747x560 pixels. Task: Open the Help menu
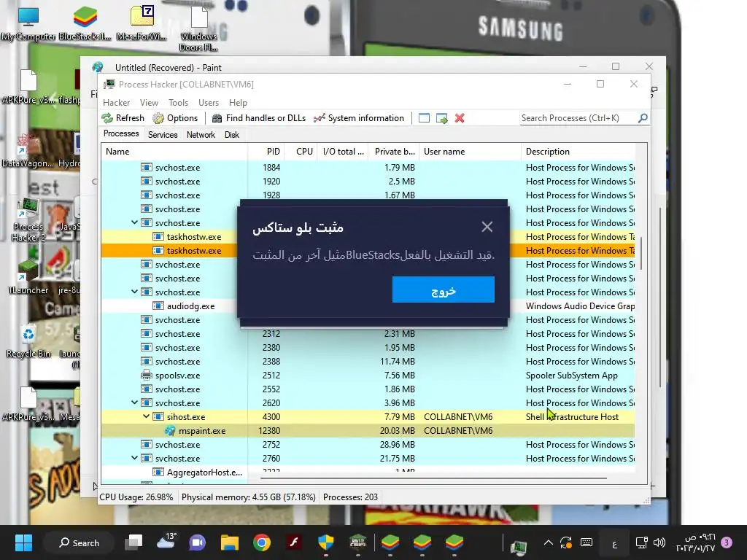click(x=238, y=103)
